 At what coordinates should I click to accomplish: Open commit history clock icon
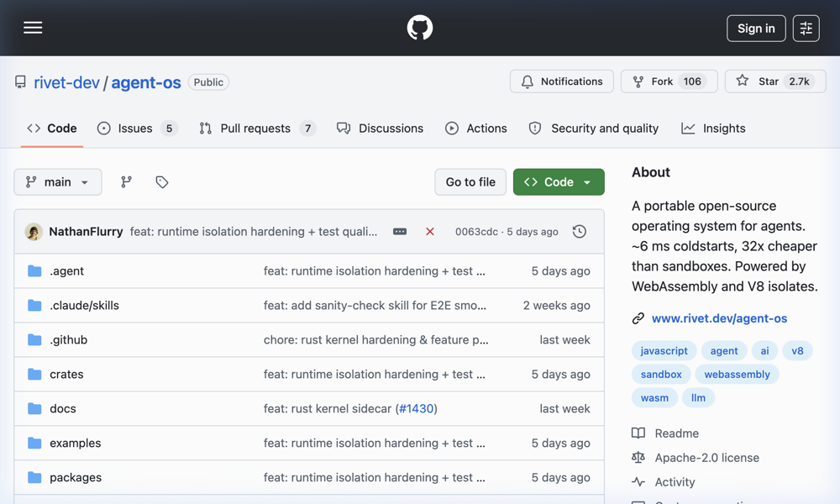pos(579,232)
